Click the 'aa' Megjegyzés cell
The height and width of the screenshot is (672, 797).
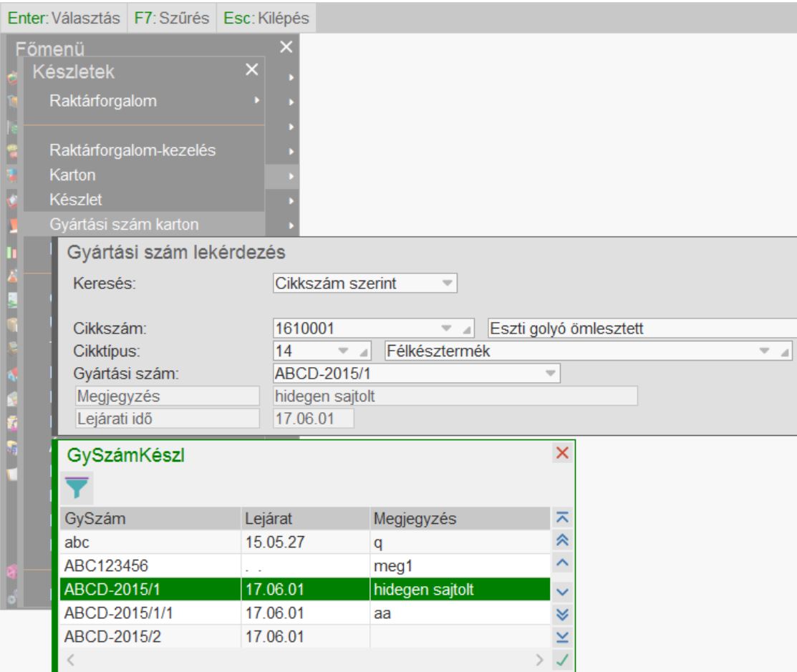tap(460, 613)
